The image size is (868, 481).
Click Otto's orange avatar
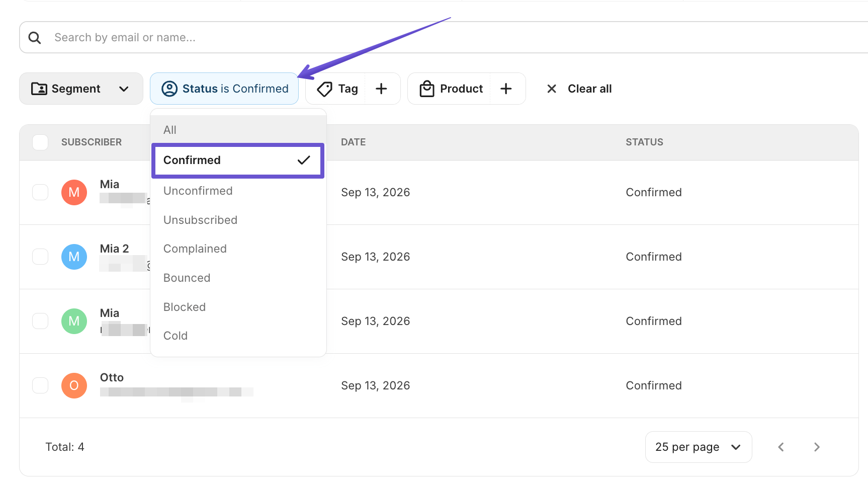coord(74,385)
